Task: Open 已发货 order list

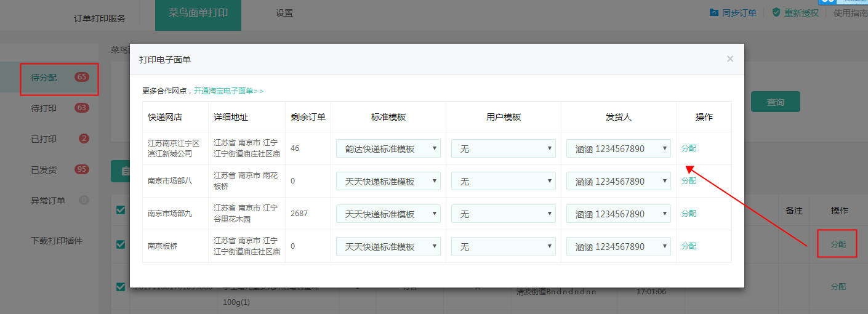Action: click(44, 170)
